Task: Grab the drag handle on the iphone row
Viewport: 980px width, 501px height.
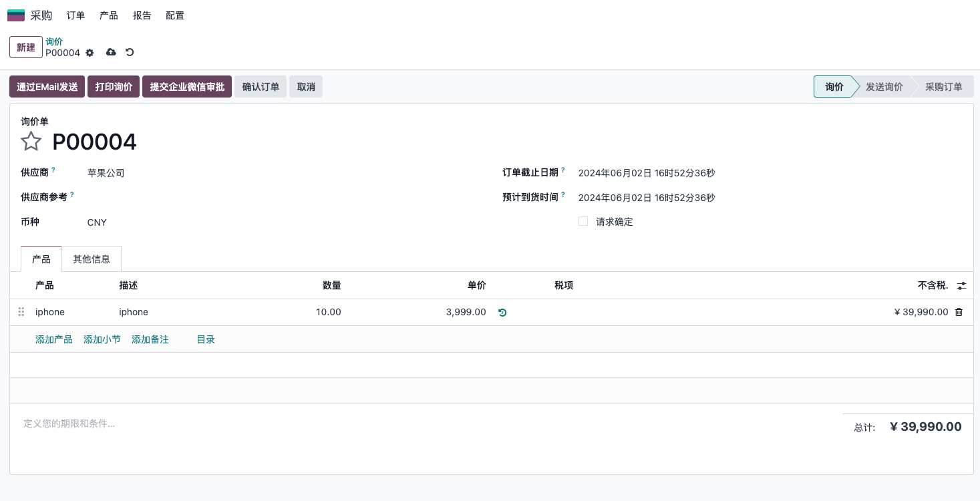Action: point(21,312)
